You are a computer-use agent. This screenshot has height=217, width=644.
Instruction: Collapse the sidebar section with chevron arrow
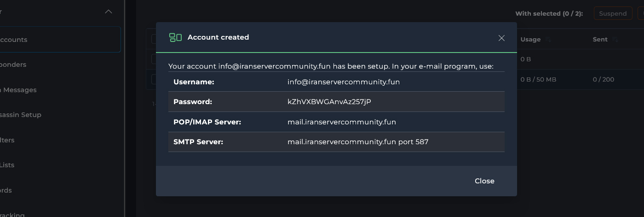pos(109,12)
